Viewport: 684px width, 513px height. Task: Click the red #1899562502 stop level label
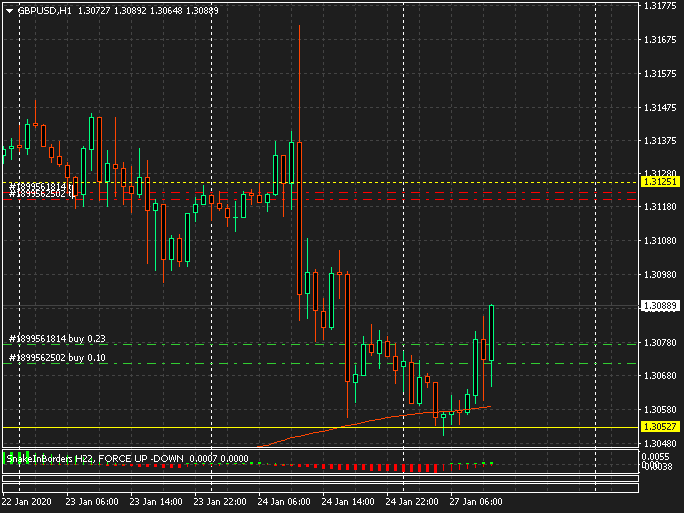tap(41, 194)
